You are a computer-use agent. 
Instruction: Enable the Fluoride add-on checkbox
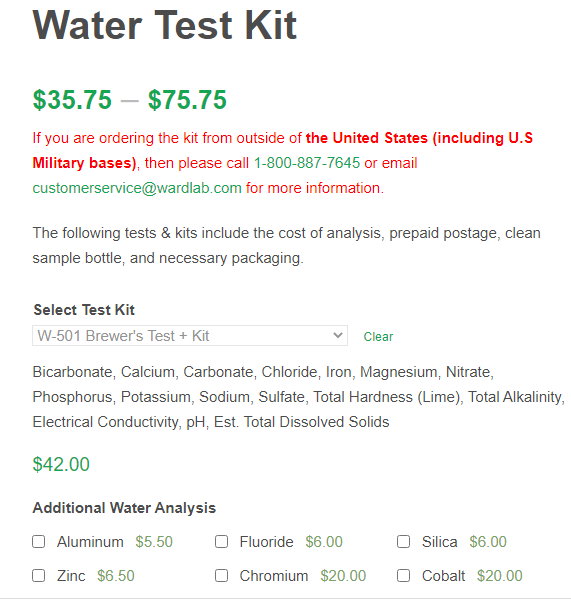click(x=222, y=541)
